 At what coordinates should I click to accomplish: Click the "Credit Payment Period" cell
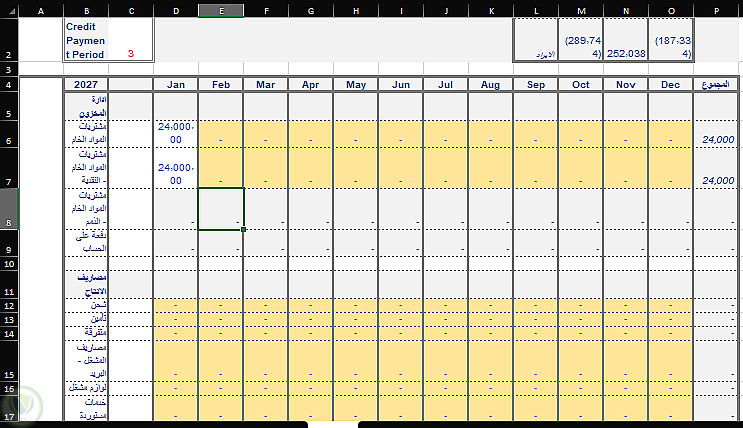pos(86,40)
